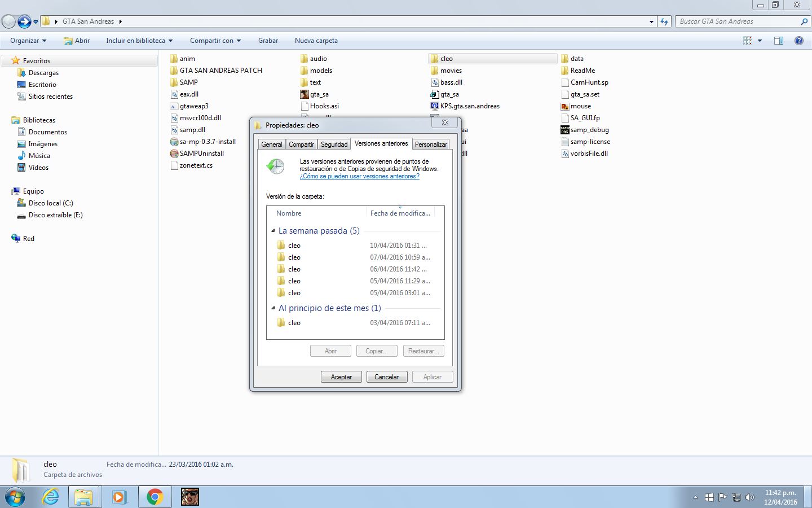The height and width of the screenshot is (508, 812).
Task: Select the models folder
Action: [x=316, y=71]
